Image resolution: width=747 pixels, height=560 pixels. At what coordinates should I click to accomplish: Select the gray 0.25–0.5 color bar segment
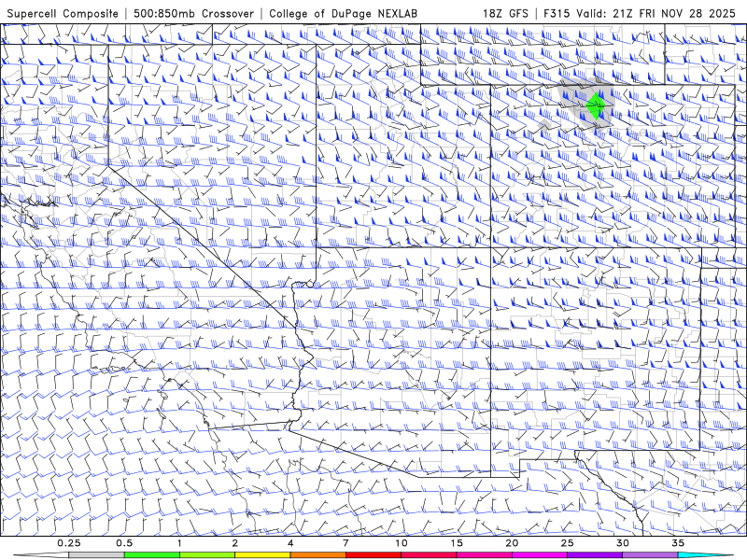click(x=96, y=555)
